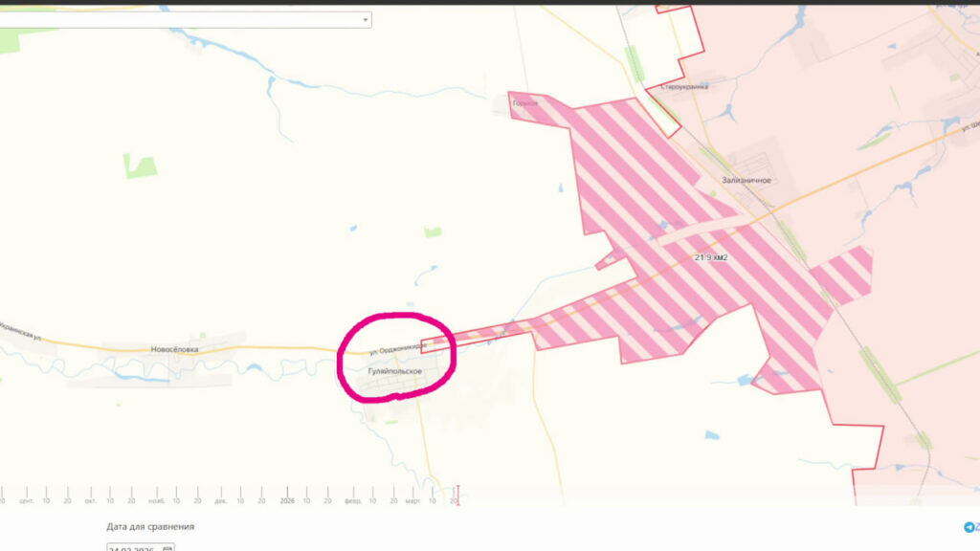Click the comparison date input field
980x551 pixels.
point(132,548)
